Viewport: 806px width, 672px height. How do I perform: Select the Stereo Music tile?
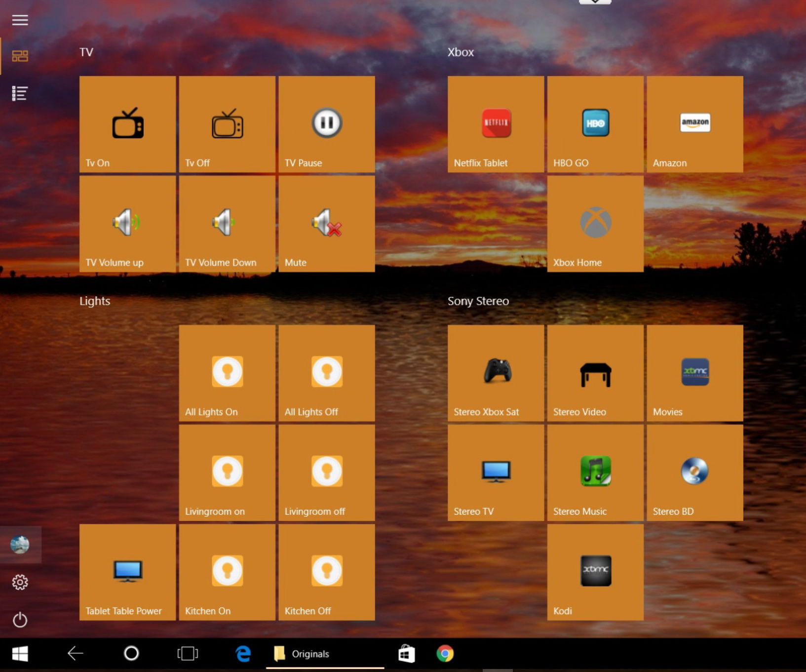point(595,472)
